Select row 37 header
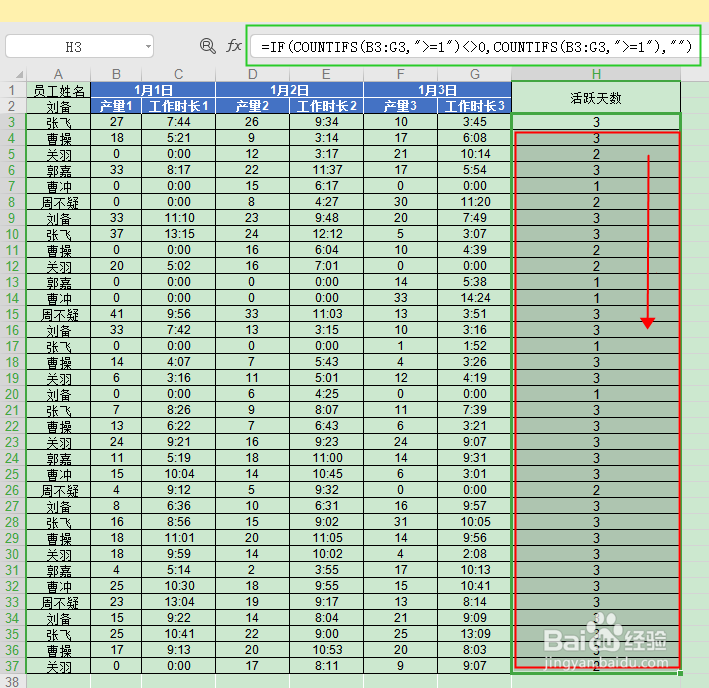Screen dimensions: 709x688 pos(13,666)
